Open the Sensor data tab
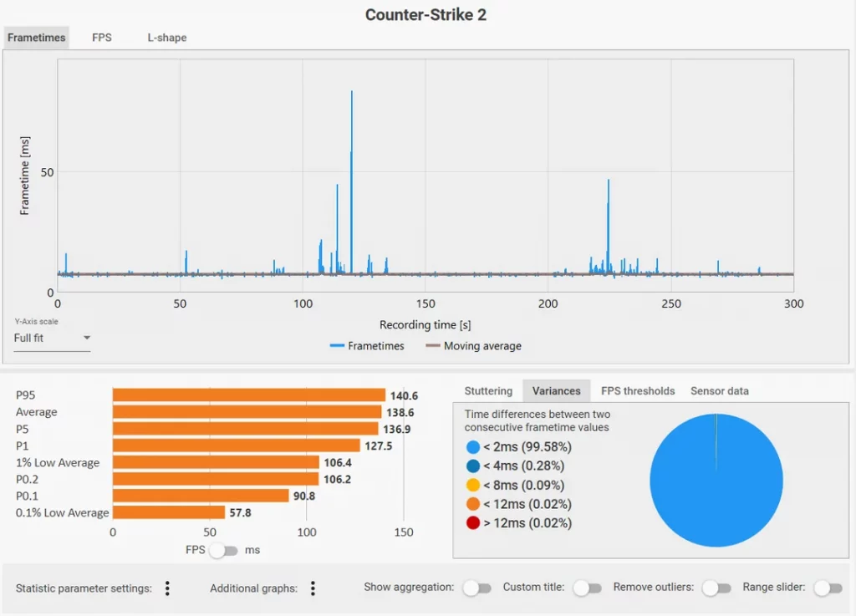This screenshot has width=856, height=616. 720,390
